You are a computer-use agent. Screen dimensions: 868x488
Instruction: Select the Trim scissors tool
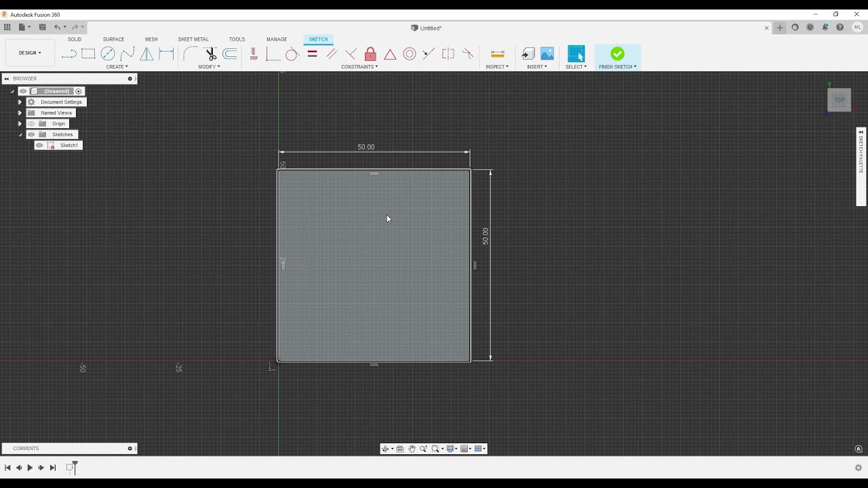[x=210, y=54]
